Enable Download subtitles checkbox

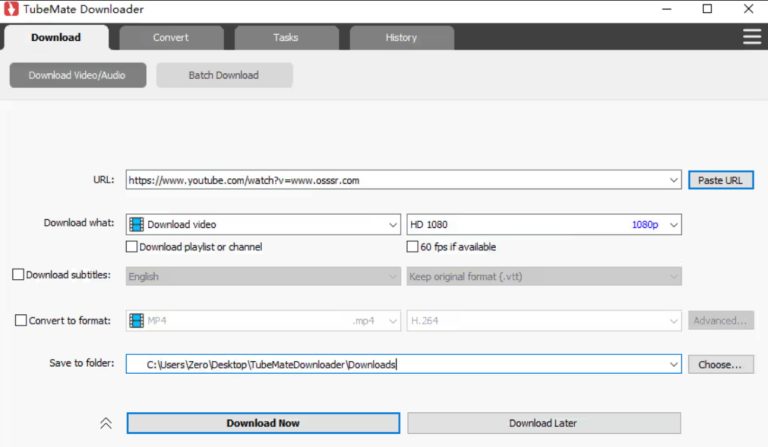coord(18,275)
